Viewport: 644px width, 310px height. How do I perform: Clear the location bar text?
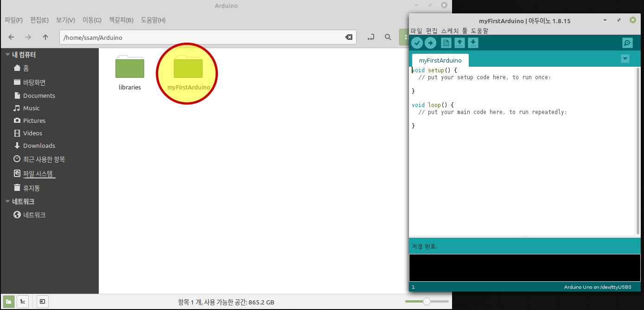(x=349, y=38)
